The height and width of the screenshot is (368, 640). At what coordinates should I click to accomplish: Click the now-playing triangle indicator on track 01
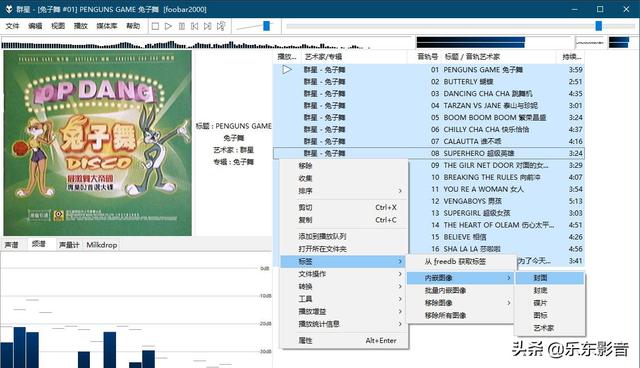coord(287,70)
